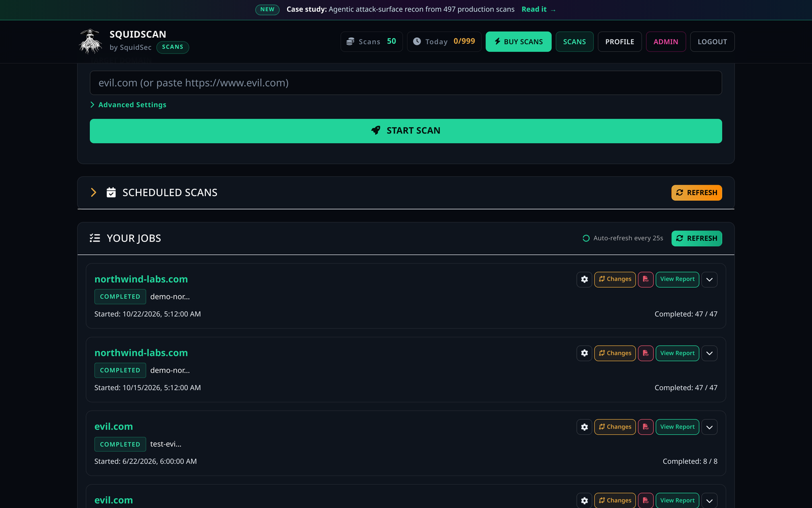Open the SCANS nav tab
Viewport: 812px width, 508px height.
(x=574, y=42)
